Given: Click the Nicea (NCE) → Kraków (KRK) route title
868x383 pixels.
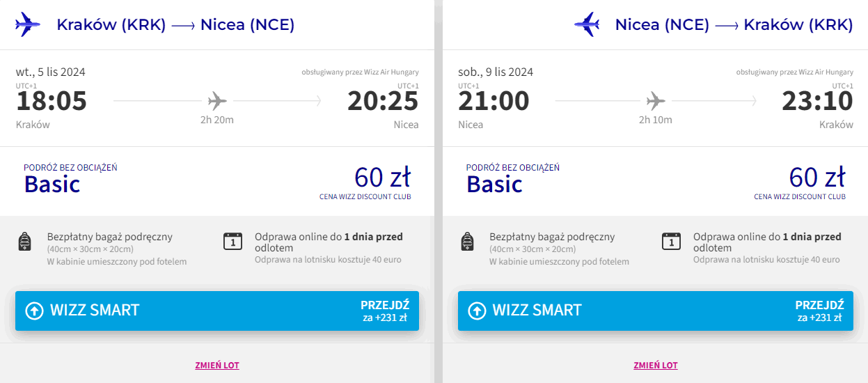Looking at the screenshot, I should tap(734, 25).
